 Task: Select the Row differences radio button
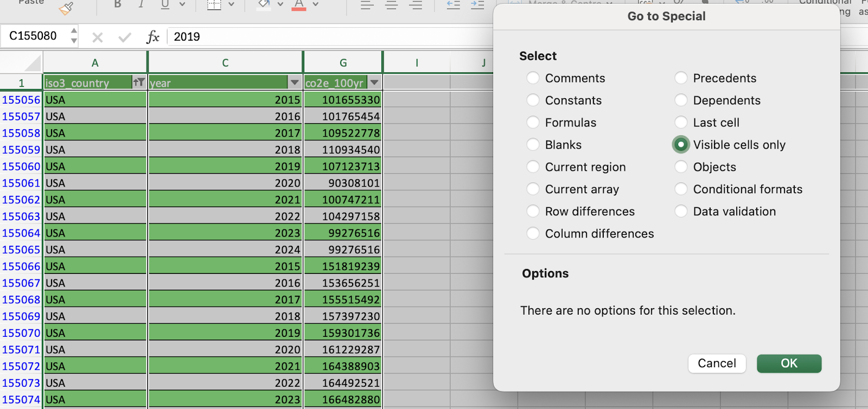click(x=533, y=212)
